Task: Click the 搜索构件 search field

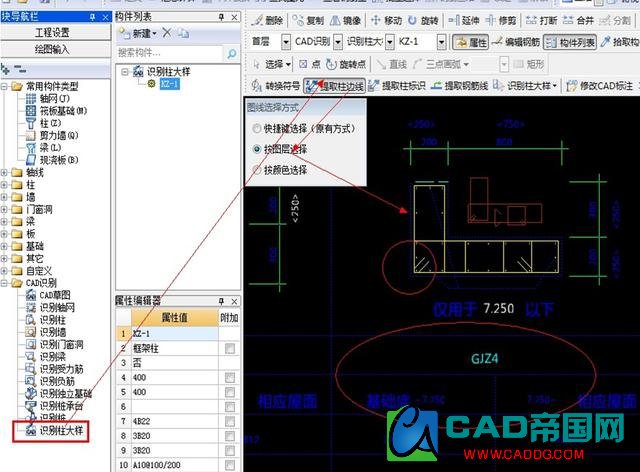Action: 170,53
